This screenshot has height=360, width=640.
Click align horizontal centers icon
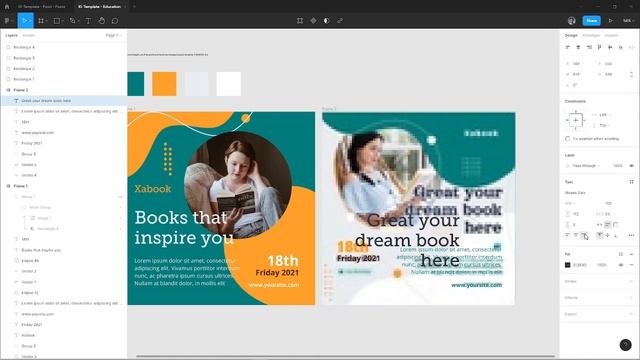[x=578, y=47]
